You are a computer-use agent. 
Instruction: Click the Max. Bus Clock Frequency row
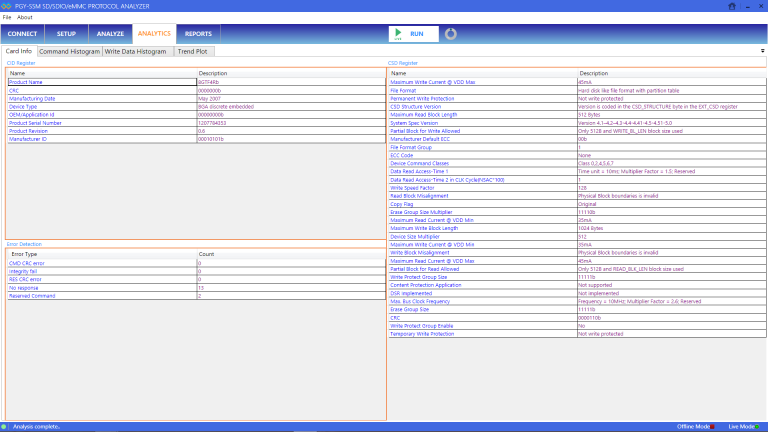pyautogui.click(x=577, y=301)
